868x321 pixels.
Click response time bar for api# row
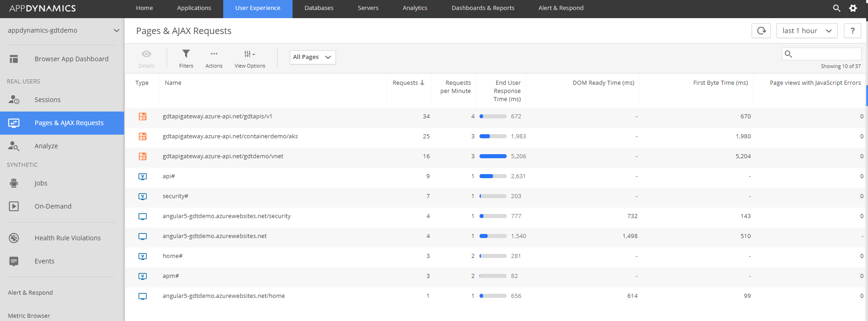(x=493, y=176)
